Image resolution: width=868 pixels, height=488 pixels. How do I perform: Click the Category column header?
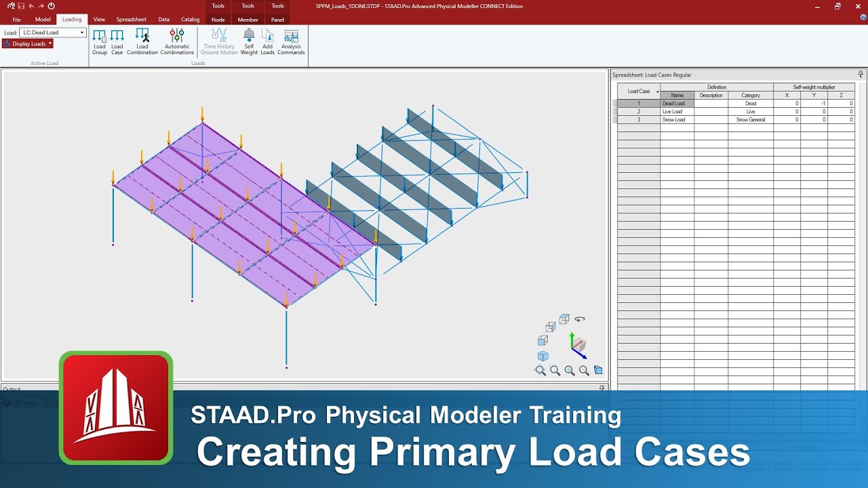tap(751, 96)
